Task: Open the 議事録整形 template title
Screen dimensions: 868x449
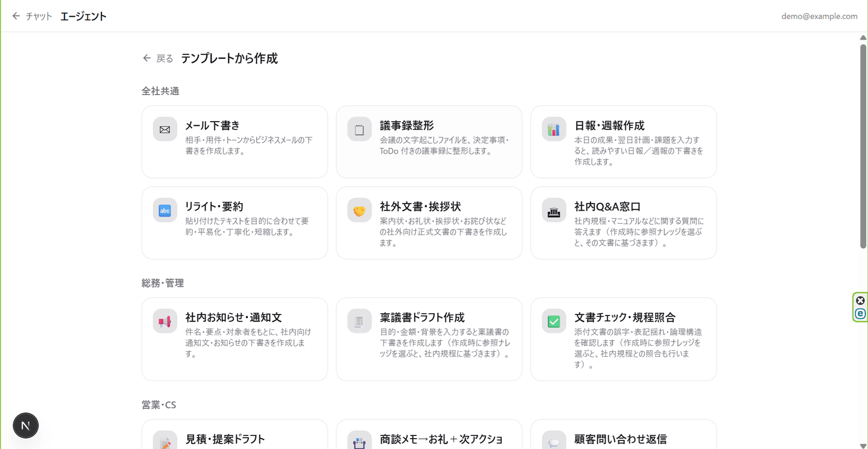Action: click(x=407, y=125)
